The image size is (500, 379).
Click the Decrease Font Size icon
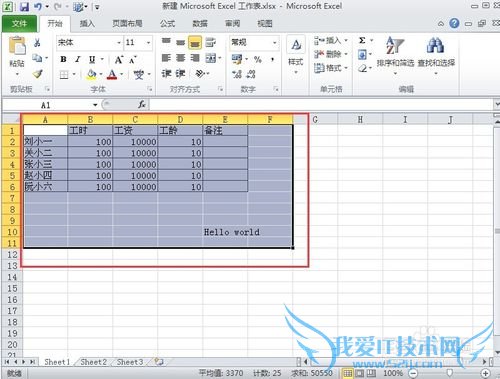click(x=133, y=60)
